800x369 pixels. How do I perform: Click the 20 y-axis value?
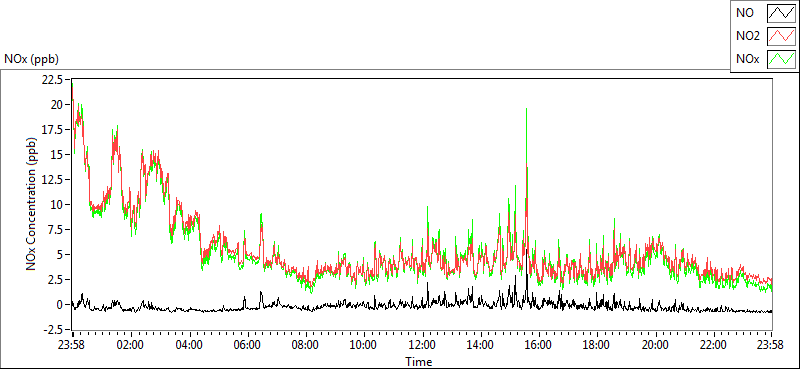click(x=58, y=105)
